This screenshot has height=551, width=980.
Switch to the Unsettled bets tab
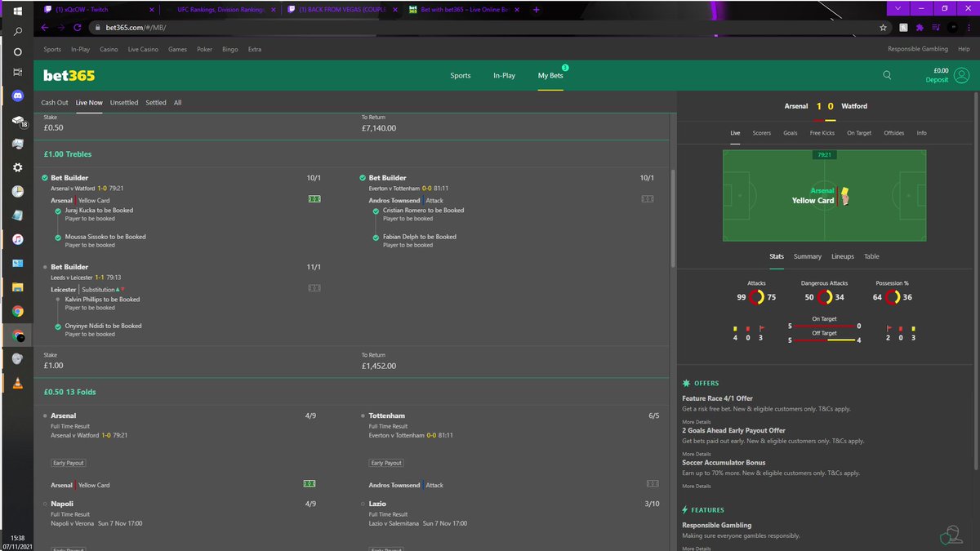pos(124,103)
